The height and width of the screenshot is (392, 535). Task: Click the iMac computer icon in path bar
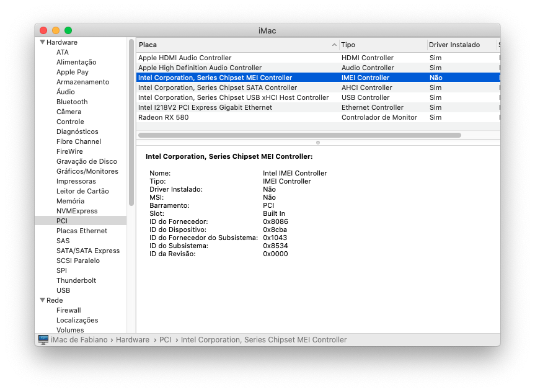pyautogui.click(x=43, y=339)
